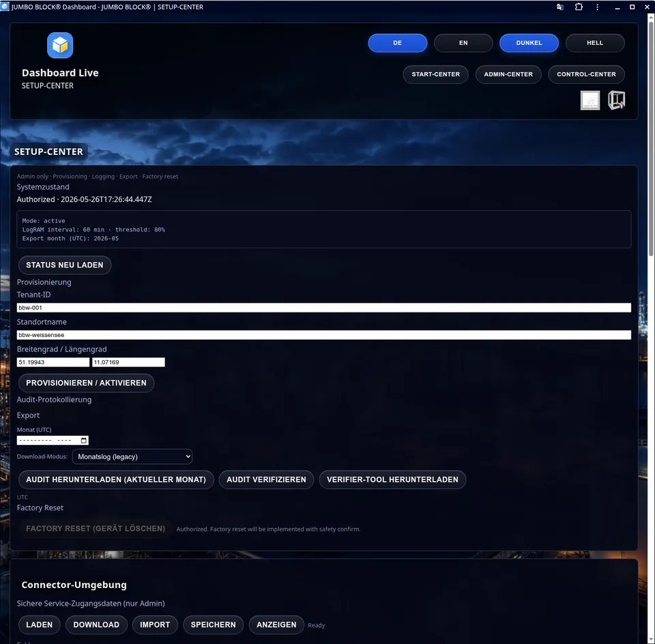Screen dimensions: 655x644
Task: Go to the START-CENTER page
Action: click(x=435, y=74)
